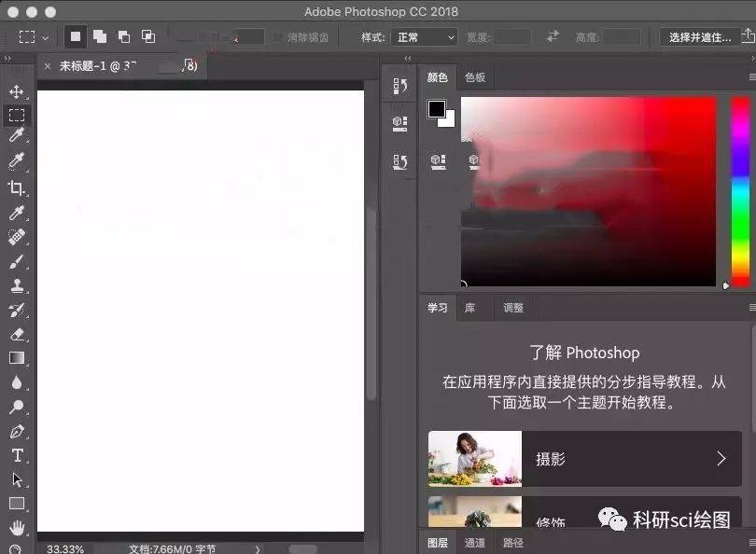Viewport: 756px width, 554px height.
Task: Switch to the 路径 tab
Action: [x=512, y=543]
